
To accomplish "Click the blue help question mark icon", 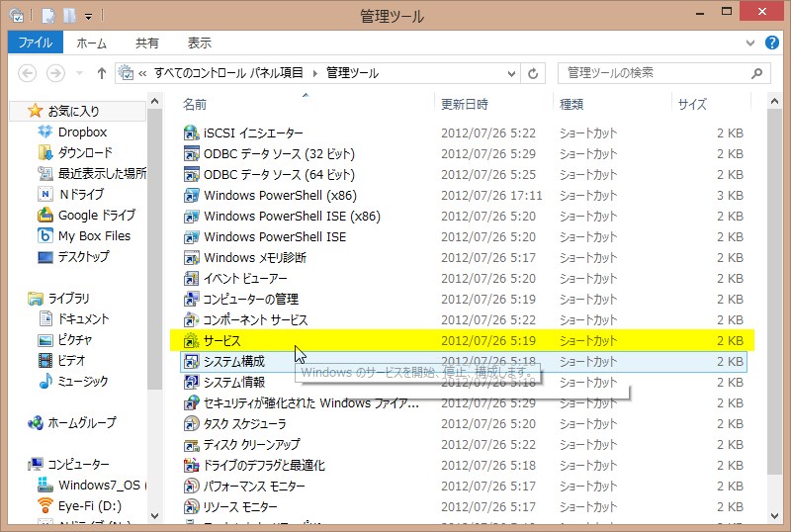I will [x=772, y=43].
